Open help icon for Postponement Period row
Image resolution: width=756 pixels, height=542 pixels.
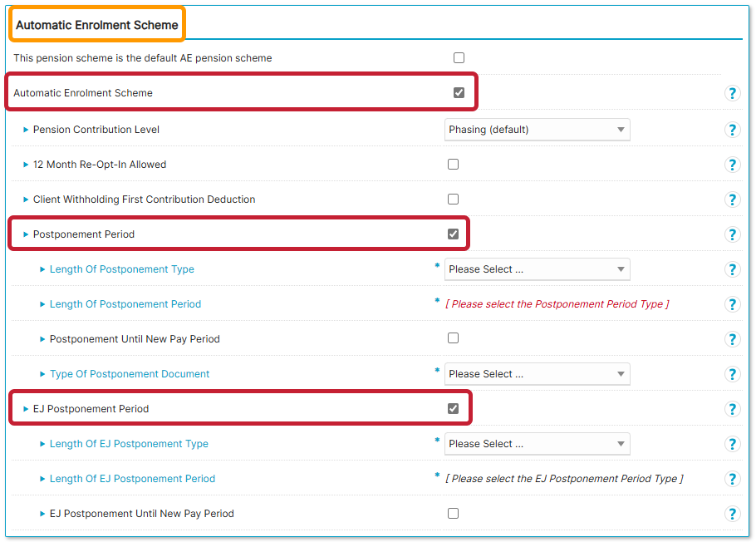coord(732,234)
